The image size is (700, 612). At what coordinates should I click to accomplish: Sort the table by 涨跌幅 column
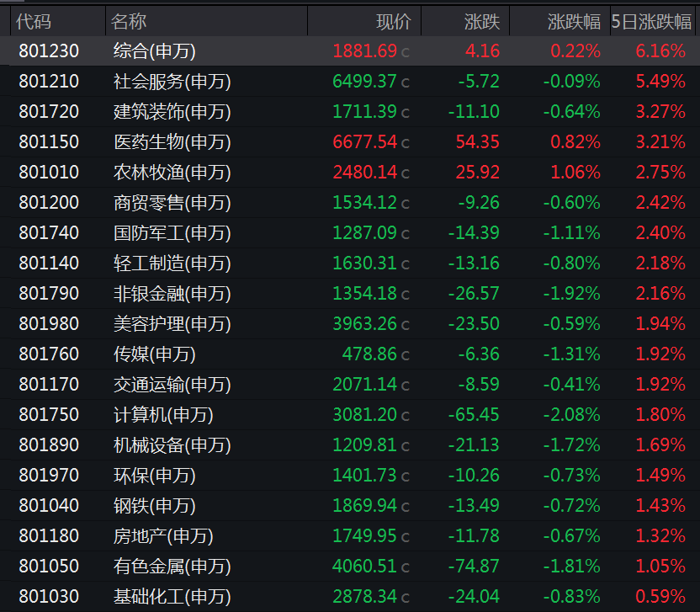[575, 21]
